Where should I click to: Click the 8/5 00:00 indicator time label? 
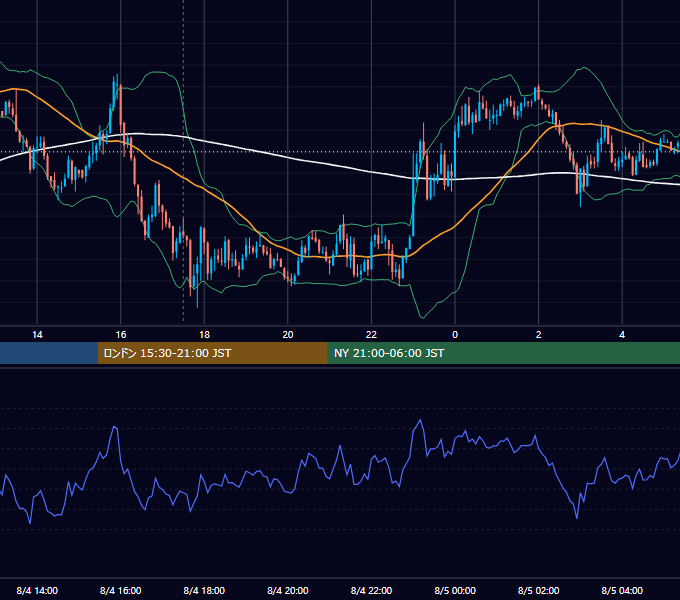(x=455, y=590)
